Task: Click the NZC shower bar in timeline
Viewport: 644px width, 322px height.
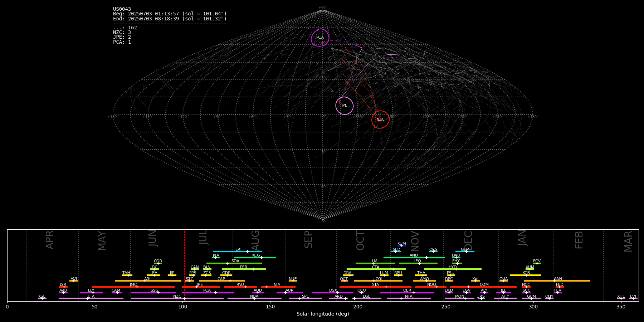Action: pos(177,298)
